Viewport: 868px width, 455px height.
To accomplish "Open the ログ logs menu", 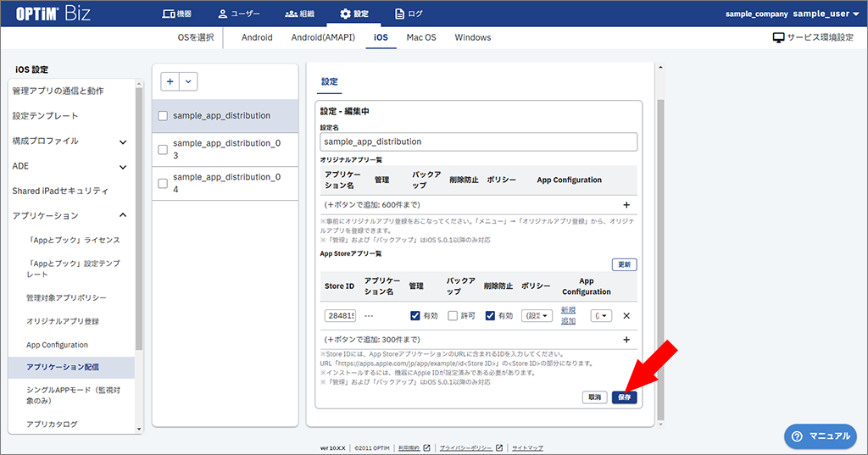I will [x=408, y=14].
